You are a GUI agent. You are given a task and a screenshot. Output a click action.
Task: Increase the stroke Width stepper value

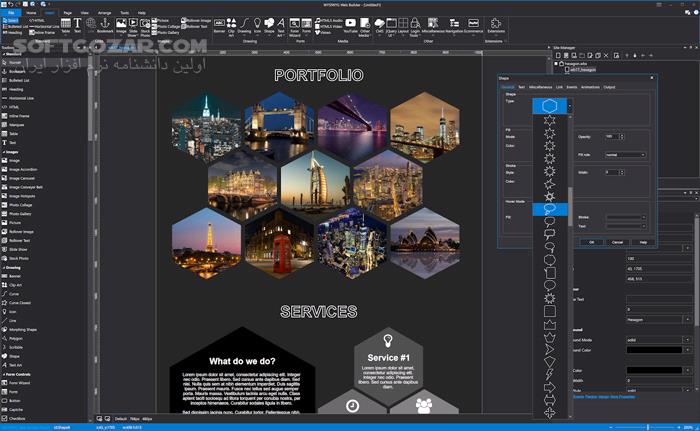(622, 171)
